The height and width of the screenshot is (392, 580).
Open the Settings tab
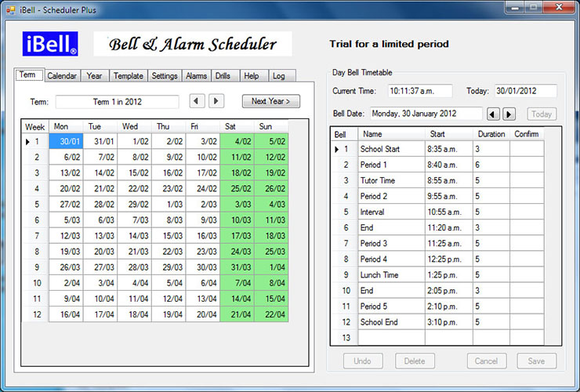click(x=165, y=76)
